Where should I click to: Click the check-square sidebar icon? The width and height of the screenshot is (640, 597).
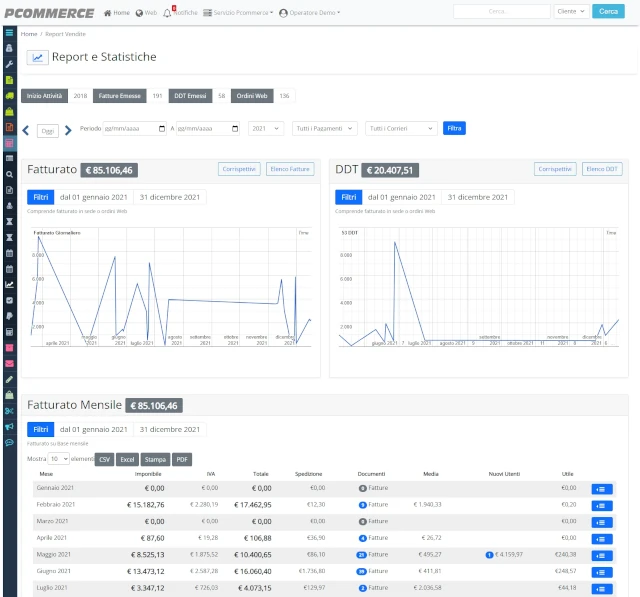pyautogui.click(x=9, y=300)
